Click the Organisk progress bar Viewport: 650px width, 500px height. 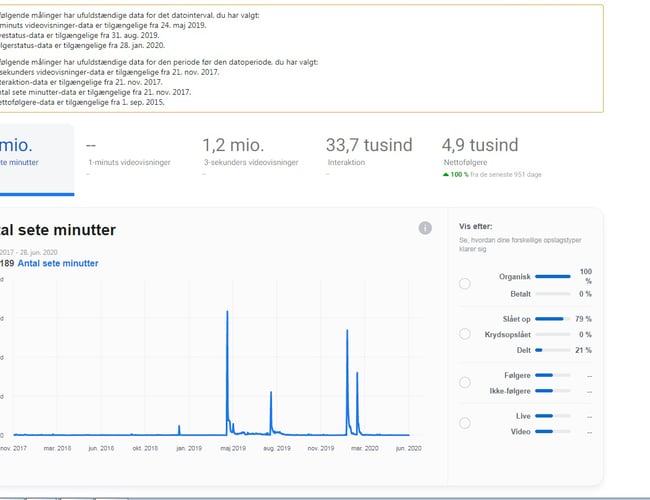[x=553, y=275]
